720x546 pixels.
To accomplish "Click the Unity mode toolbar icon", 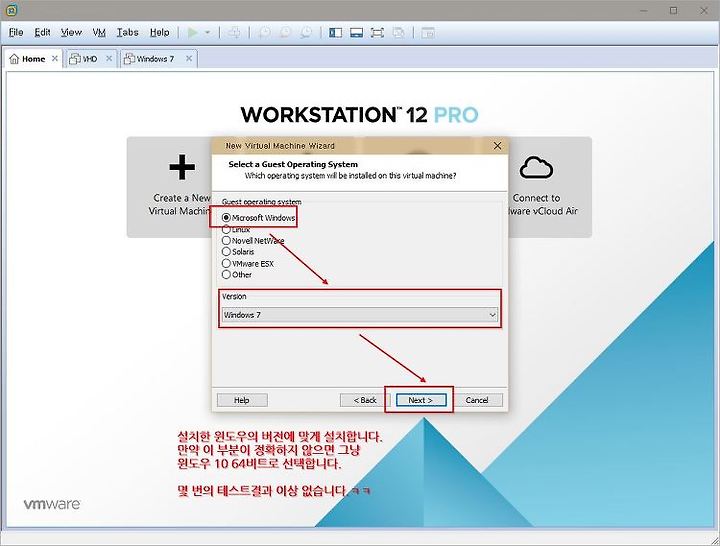I will pyautogui.click(x=399, y=33).
